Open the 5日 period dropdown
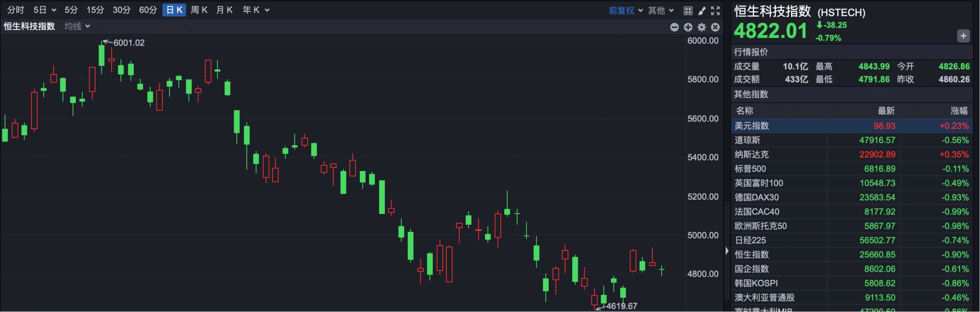The width and height of the screenshot is (980, 312). coord(44,10)
